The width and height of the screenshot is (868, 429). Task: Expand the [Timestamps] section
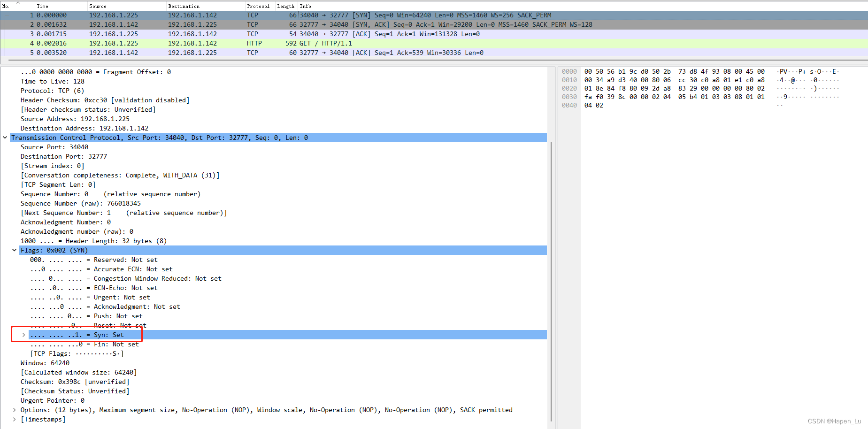[x=14, y=419]
